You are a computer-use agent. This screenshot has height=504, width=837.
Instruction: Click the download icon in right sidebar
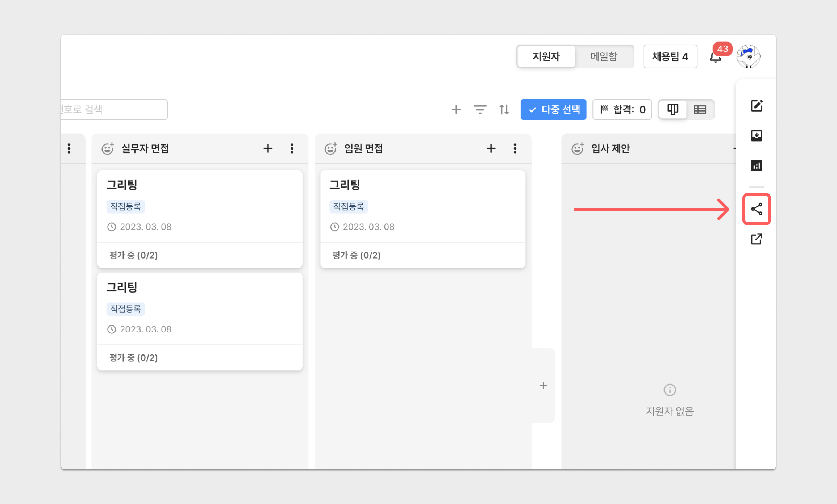coord(756,135)
